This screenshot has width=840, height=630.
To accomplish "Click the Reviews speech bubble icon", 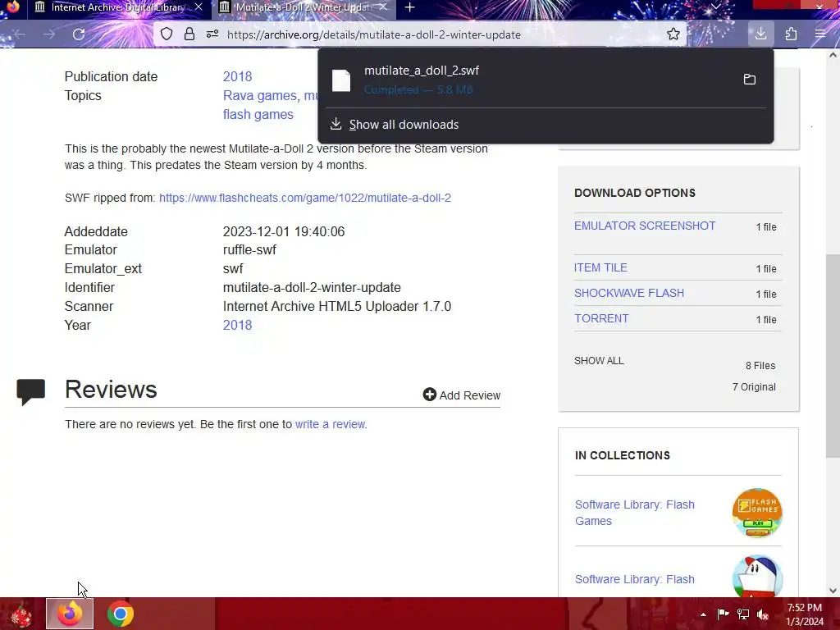I will tap(30, 391).
